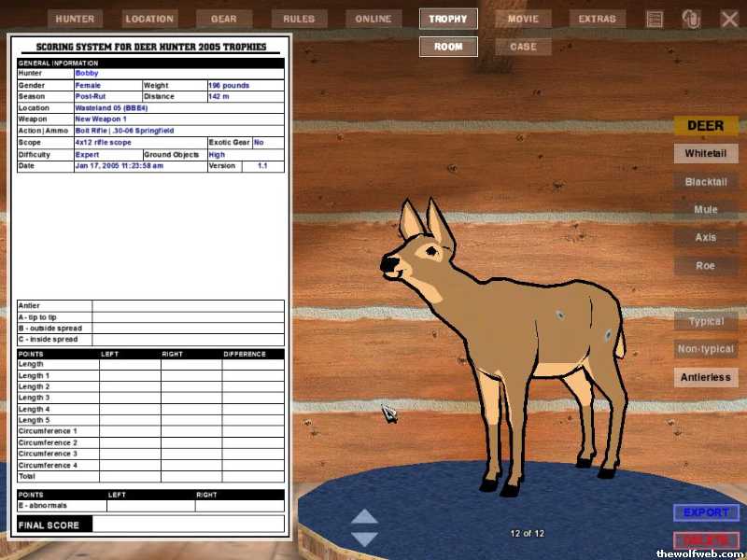Close the game with the X icon

[x=729, y=19]
